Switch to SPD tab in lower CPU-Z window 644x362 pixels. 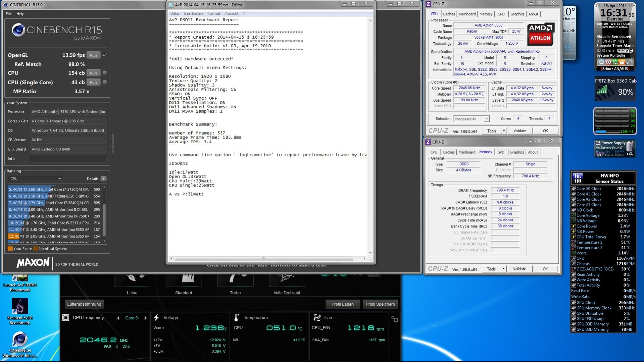[501, 152]
